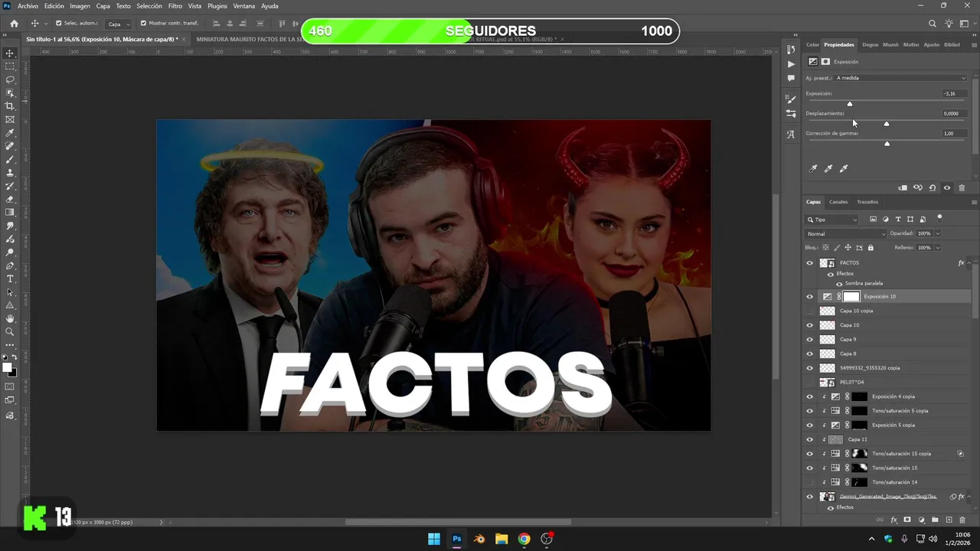Select the Horizontal Type tool
The width and height of the screenshot is (980, 551).
pos(10,279)
